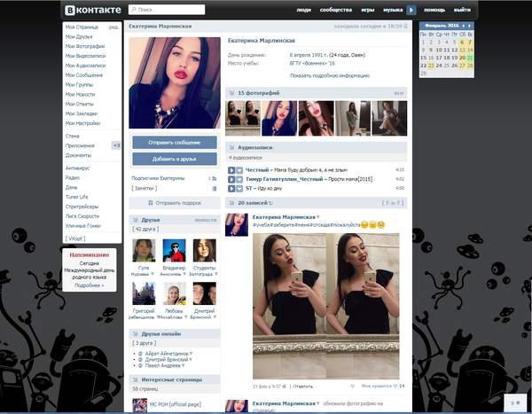Collapse the Аудиозаписи section icon
This screenshot has height=414, width=532.
[231, 148]
